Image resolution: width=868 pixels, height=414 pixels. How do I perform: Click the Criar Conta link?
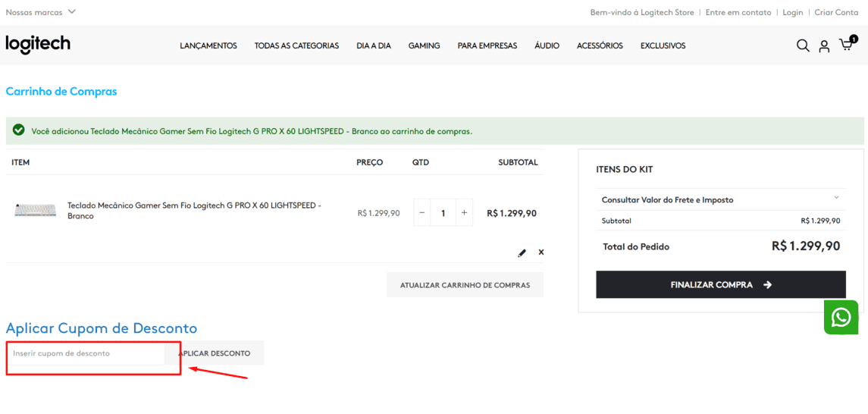(x=836, y=12)
